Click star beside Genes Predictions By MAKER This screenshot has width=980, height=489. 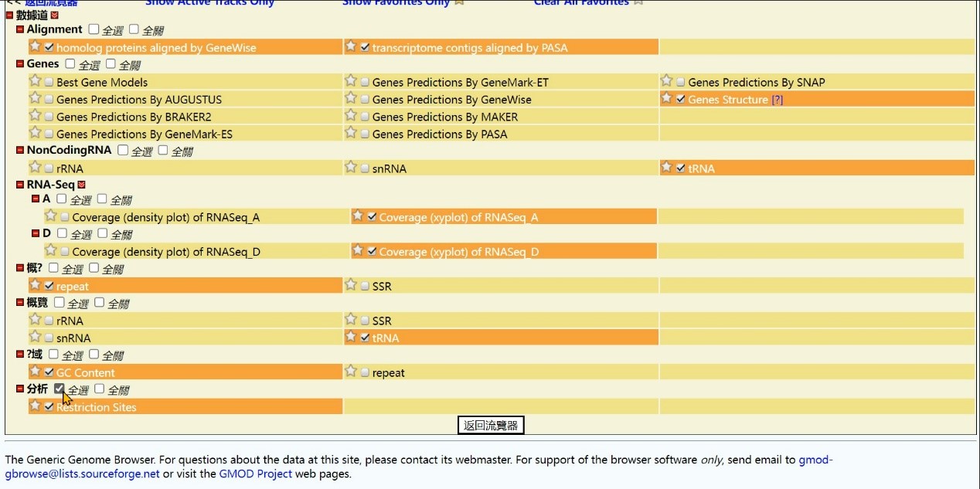point(350,116)
